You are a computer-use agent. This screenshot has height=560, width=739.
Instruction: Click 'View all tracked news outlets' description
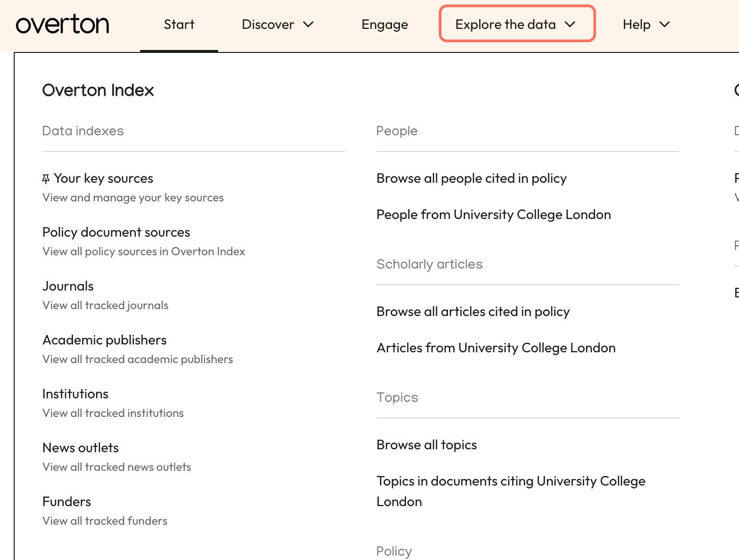(x=117, y=467)
